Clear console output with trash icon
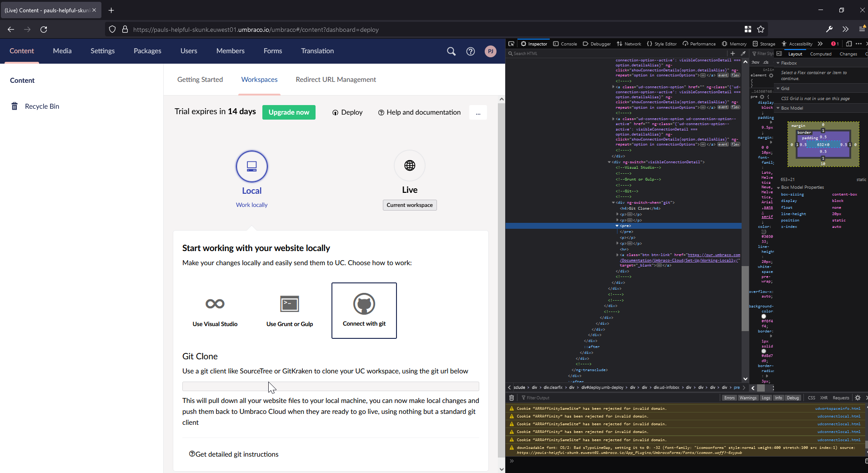The width and height of the screenshot is (868, 473). coord(512,398)
